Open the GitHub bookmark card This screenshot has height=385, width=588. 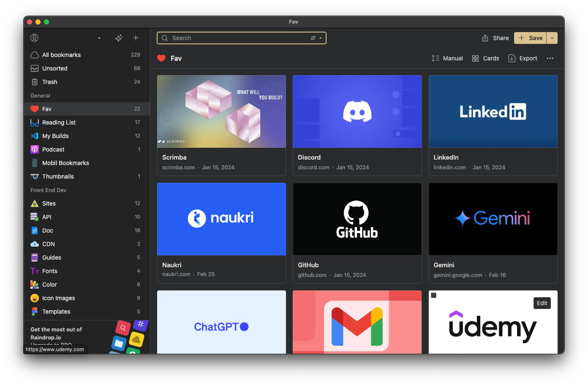point(357,233)
